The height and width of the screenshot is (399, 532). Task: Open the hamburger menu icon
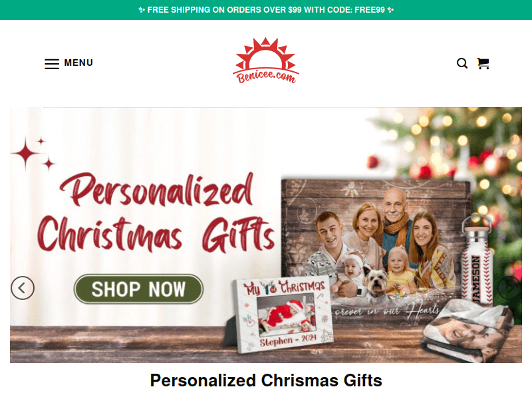coord(52,63)
